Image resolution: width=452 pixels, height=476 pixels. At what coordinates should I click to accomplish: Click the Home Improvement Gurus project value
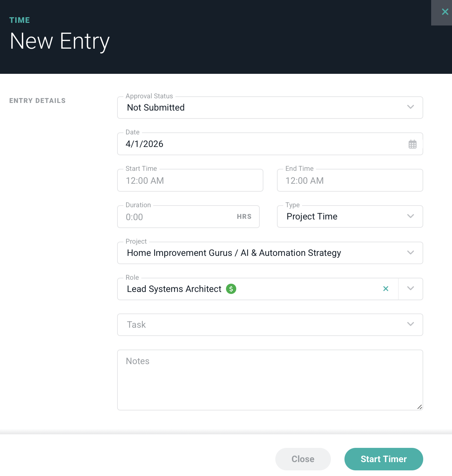(x=234, y=253)
